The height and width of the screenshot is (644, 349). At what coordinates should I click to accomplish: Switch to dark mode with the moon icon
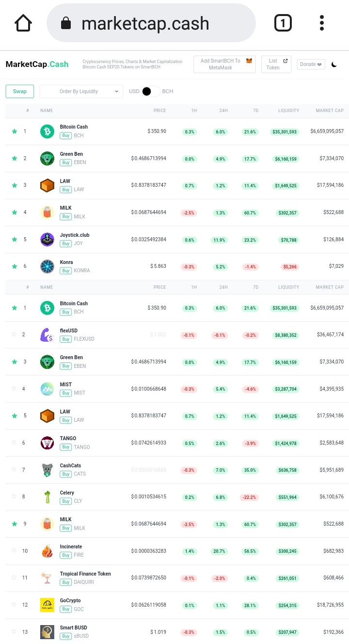(x=334, y=65)
